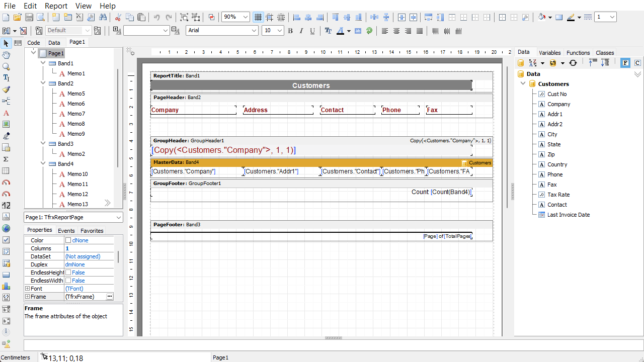Viewport: 644px width, 362px height.
Task: Select Tax Rate field
Action: (558, 195)
